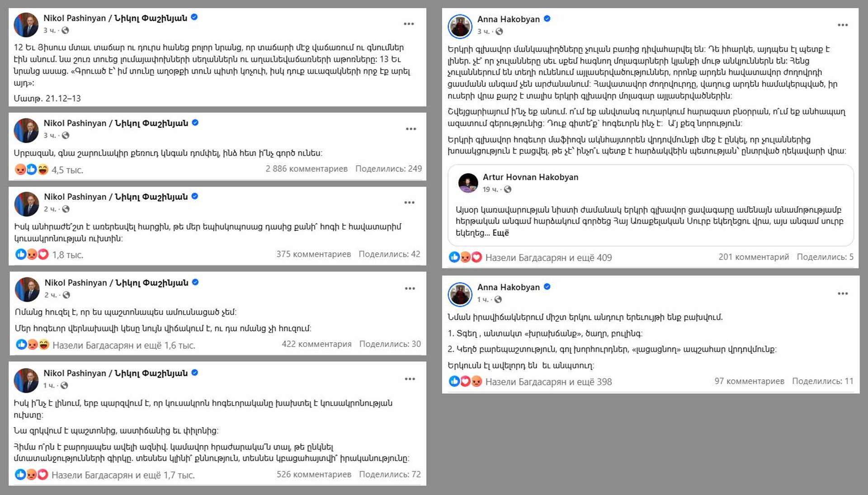Click Anna Hakobyan's profile picture in top post
868x495 pixels.
coord(460,26)
